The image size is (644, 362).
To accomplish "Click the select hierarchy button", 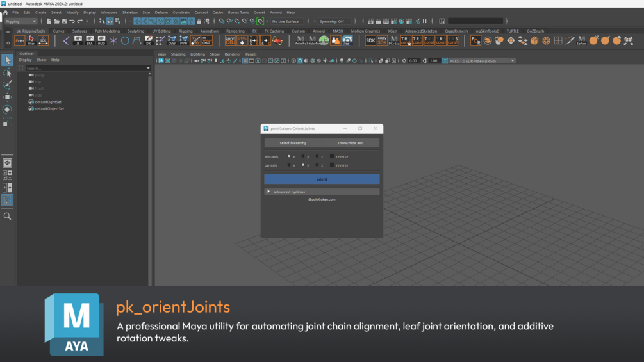I will tap(293, 143).
